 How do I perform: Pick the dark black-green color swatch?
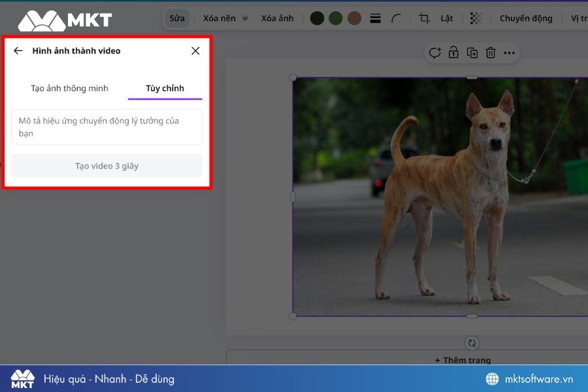click(317, 18)
